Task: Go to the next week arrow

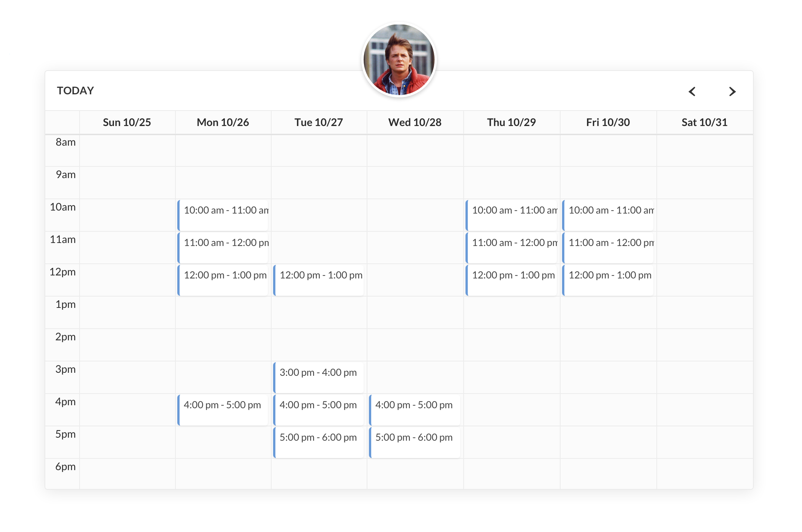Action: point(732,91)
